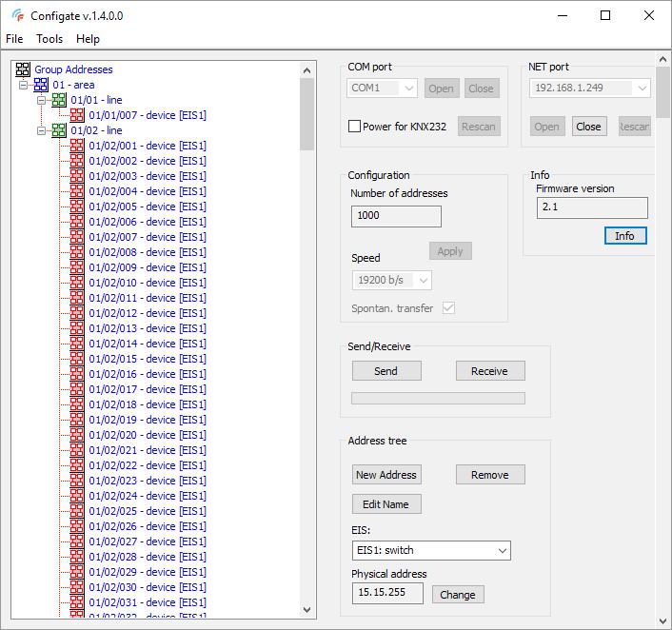Click Change next to Physical address
The width and height of the screenshot is (672, 630).
coord(458,595)
